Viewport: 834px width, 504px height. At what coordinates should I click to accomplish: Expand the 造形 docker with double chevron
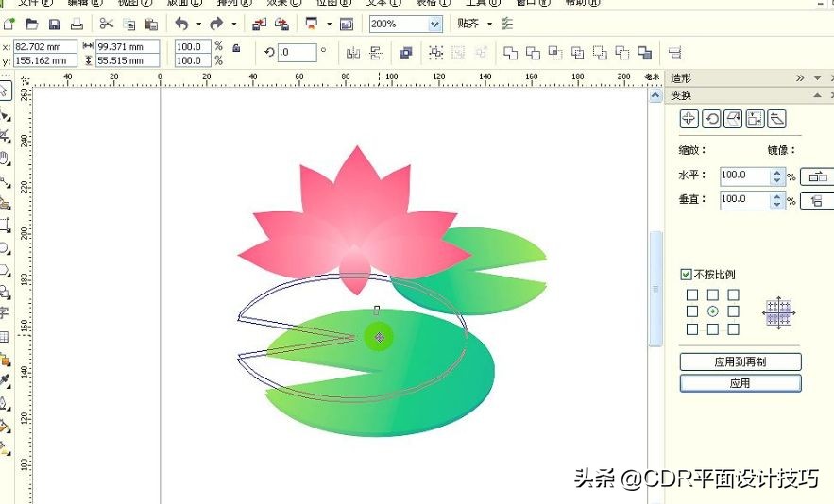point(800,78)
